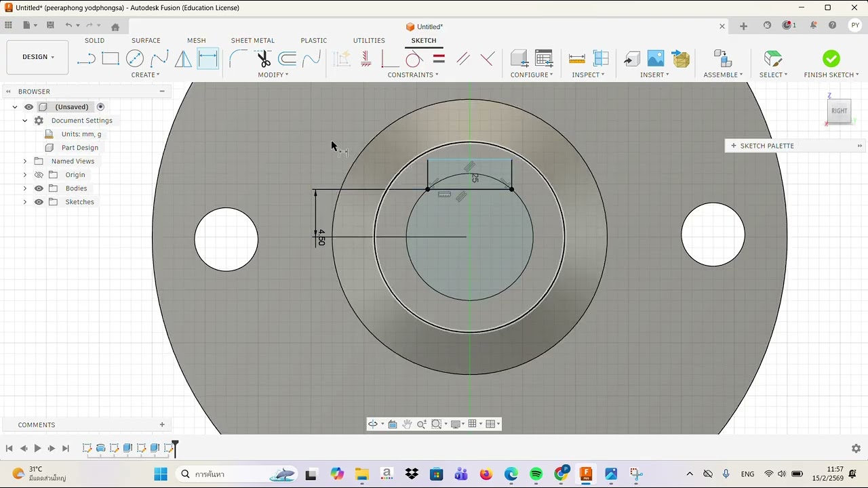Image resolution: width=868 pixels, height=488 pixels.
Task: Collapse the Document Settings node
Action: pyautogui.click(x=25, y=121)
